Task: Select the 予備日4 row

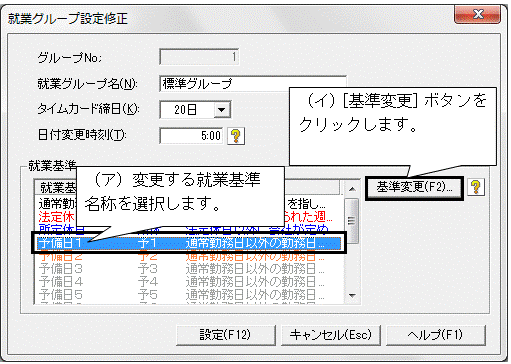Action: [189, 282]
